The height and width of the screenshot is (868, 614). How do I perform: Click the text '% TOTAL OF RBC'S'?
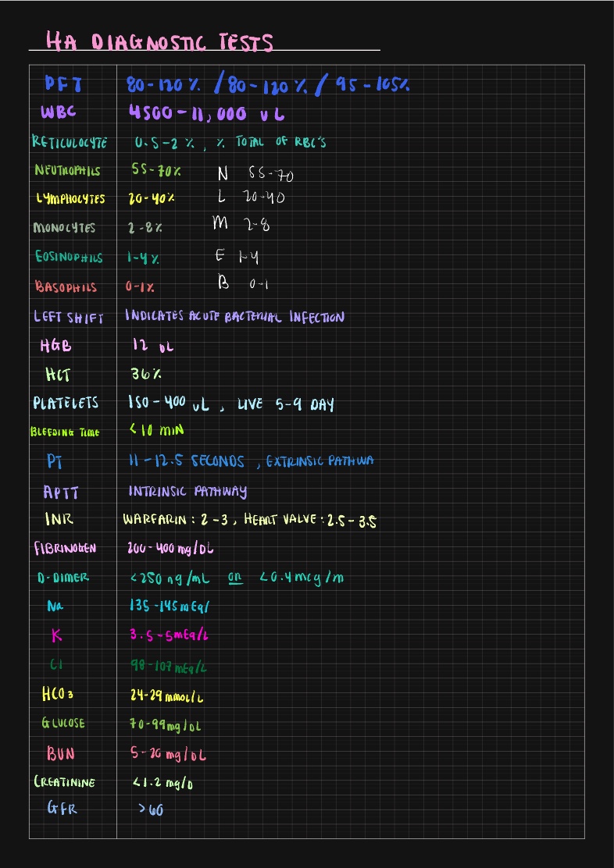(x=271, y=142)
